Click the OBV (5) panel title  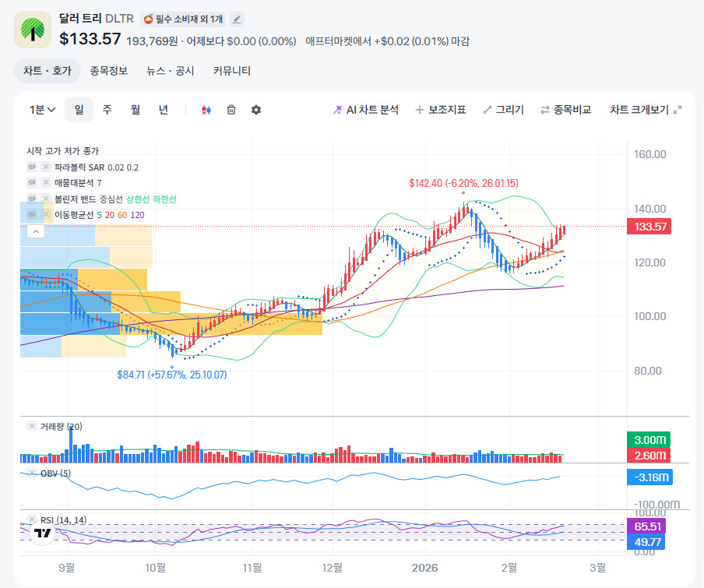55,473
